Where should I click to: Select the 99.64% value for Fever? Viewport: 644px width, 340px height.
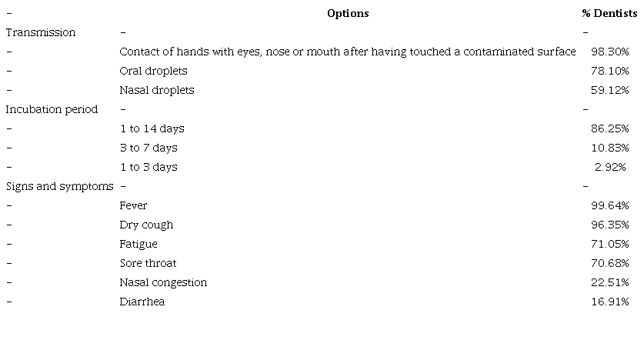point(610,205)
